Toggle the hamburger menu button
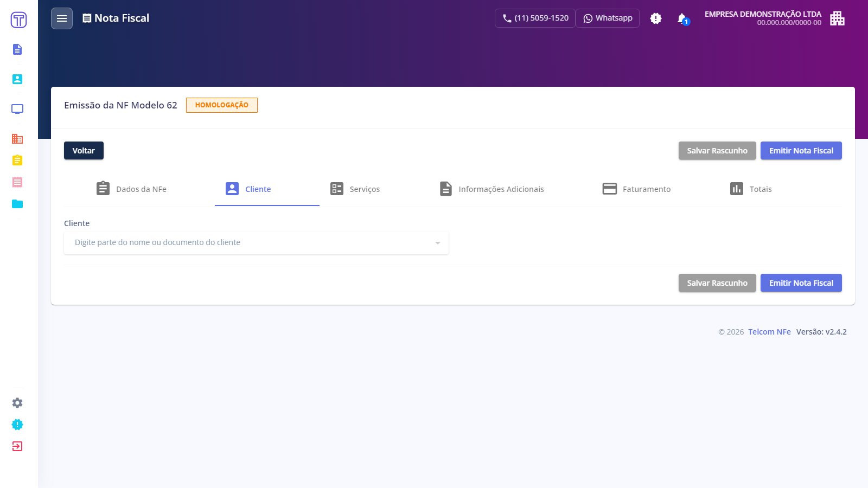This screenshot has height=488, width=868. tap(62, 18)
